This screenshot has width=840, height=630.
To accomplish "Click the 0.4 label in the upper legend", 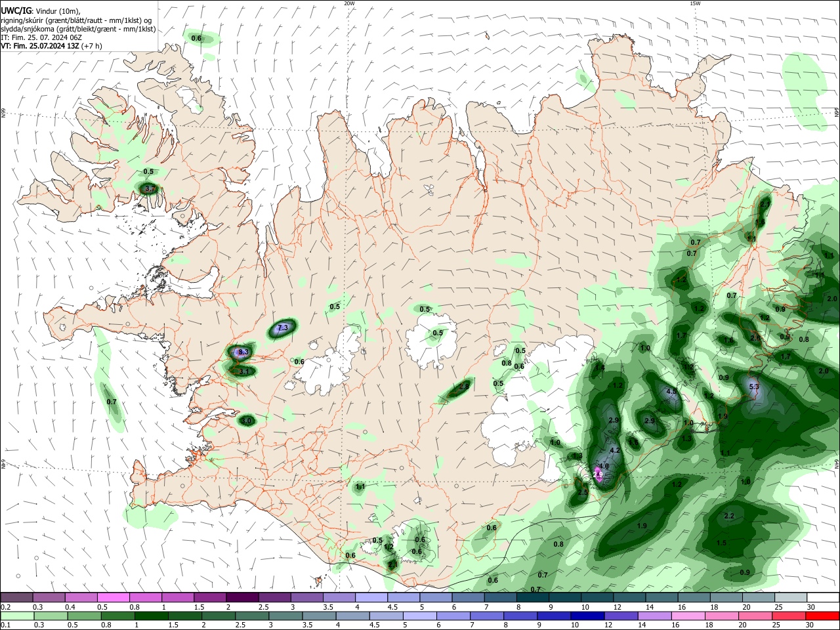I will point(70,607).
